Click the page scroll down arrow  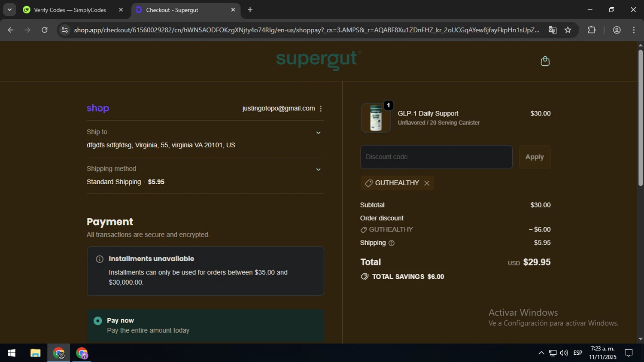pos(641,339)
